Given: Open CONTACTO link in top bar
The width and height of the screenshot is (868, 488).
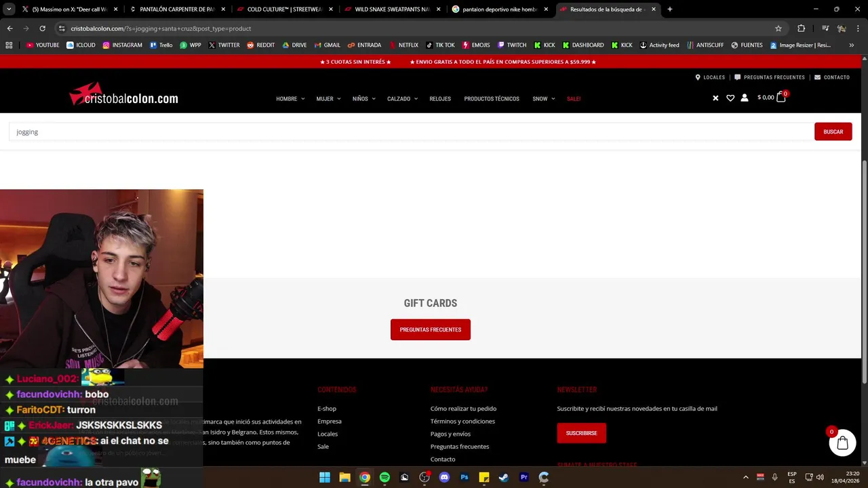Looking at the screenshot, I should pos(832,77).
